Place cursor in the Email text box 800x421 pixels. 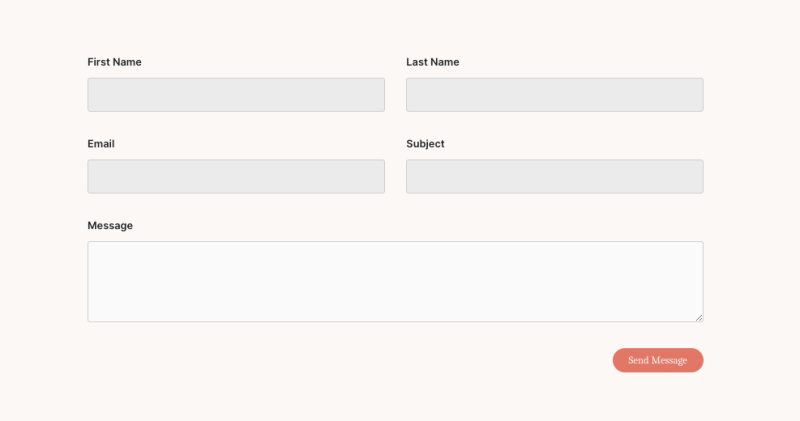[236, 177]
